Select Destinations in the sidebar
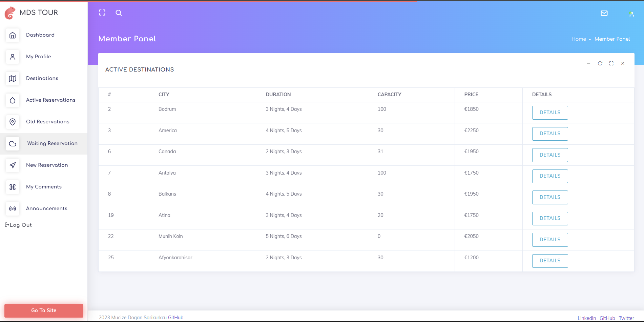 point(44,78)
